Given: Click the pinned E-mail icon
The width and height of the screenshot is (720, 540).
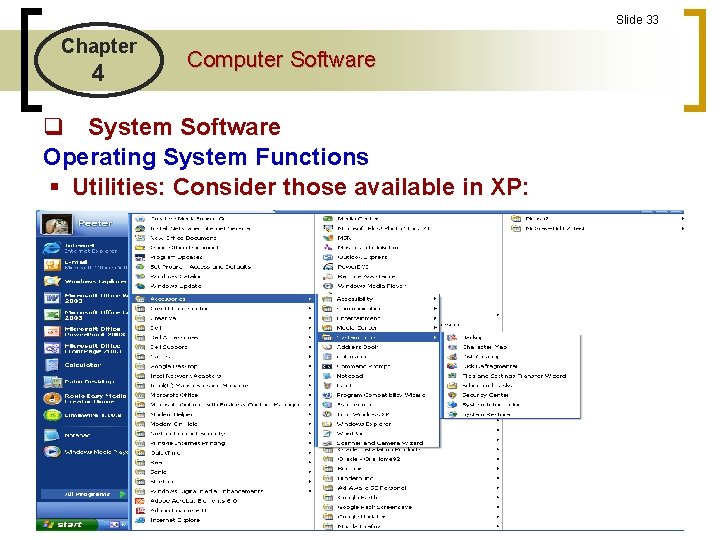Looking at the screenshot, I should coord(52,264).
